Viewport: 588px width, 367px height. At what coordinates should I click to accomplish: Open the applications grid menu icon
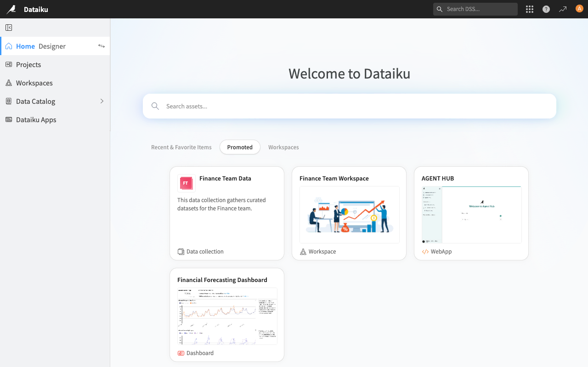530,9
